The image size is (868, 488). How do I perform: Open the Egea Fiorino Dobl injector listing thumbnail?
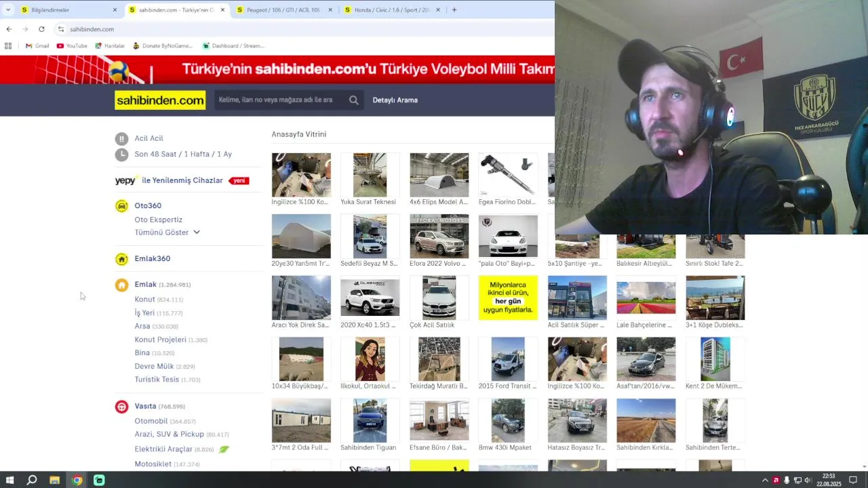pos(508,175)
